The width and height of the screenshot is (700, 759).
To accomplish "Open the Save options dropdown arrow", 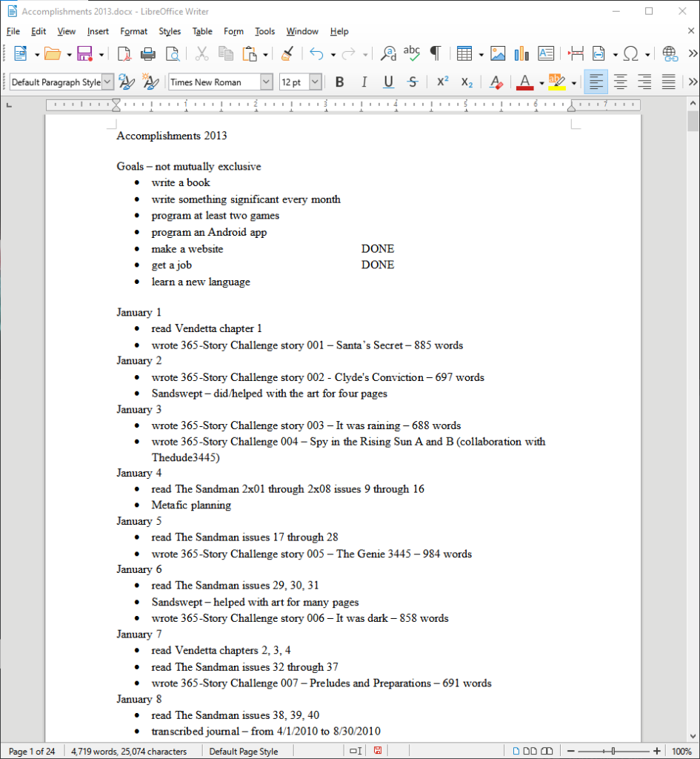I will (x=101, y=55).
